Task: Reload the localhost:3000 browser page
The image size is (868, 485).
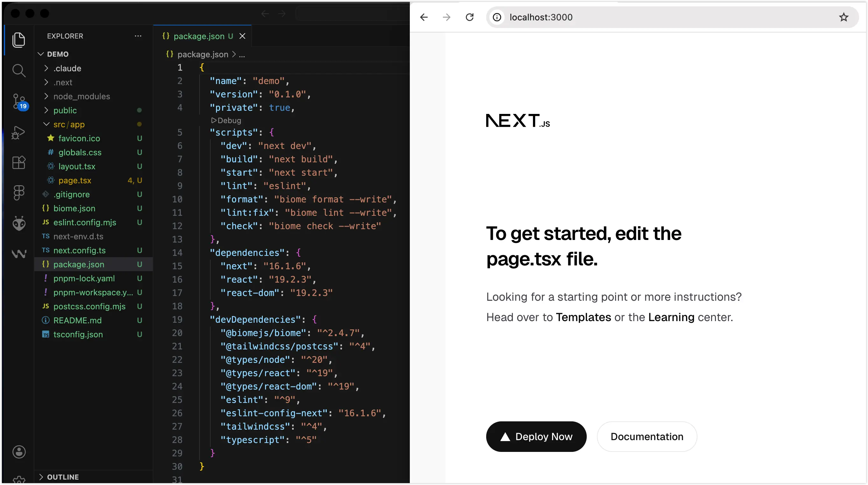Action: point(469,17)
